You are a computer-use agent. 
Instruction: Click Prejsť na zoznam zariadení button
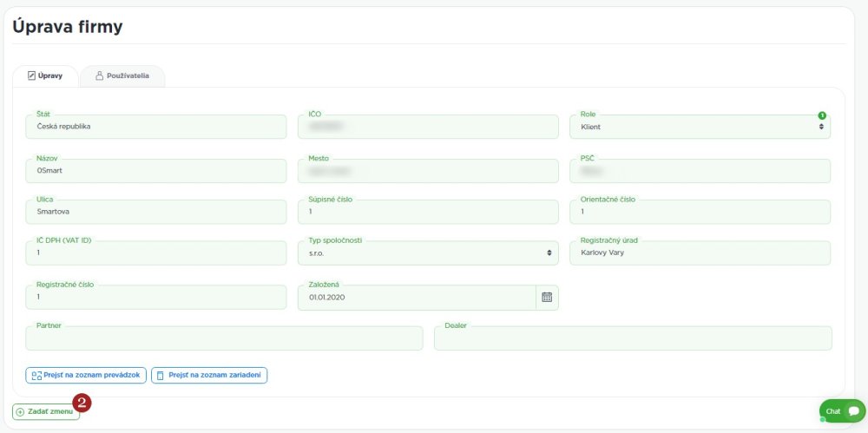click(x=209, y=376)
